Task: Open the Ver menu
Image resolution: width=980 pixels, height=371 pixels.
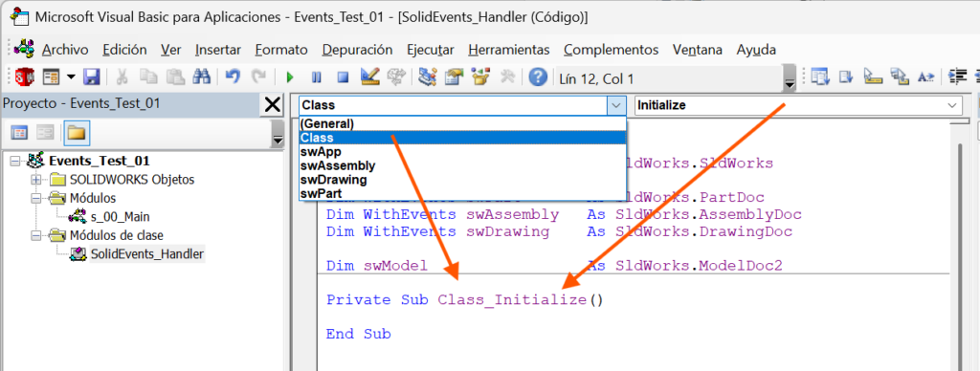Action: [171, 50]
